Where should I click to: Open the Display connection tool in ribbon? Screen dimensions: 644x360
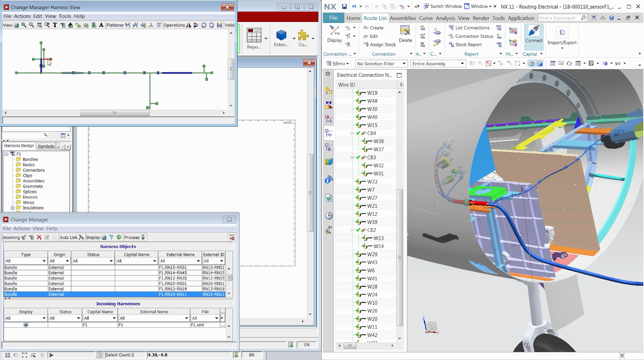click(334, 34)
